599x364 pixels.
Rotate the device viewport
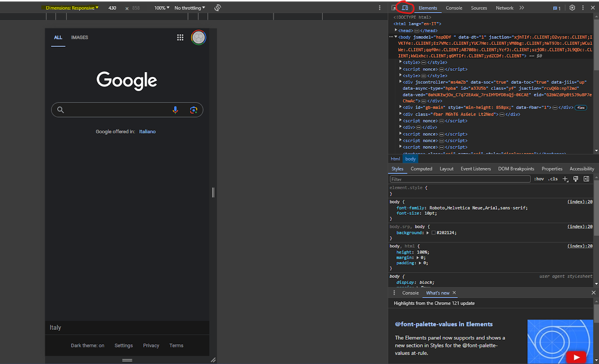218,8
